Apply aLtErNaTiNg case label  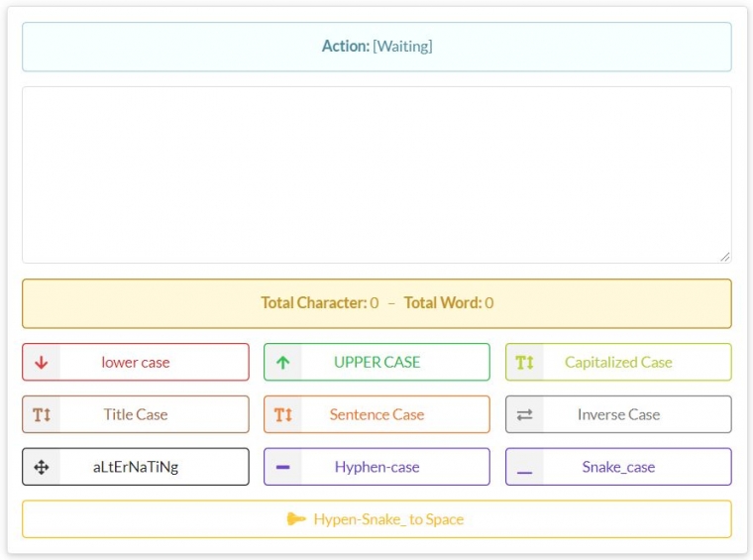[x=136, y=467]
